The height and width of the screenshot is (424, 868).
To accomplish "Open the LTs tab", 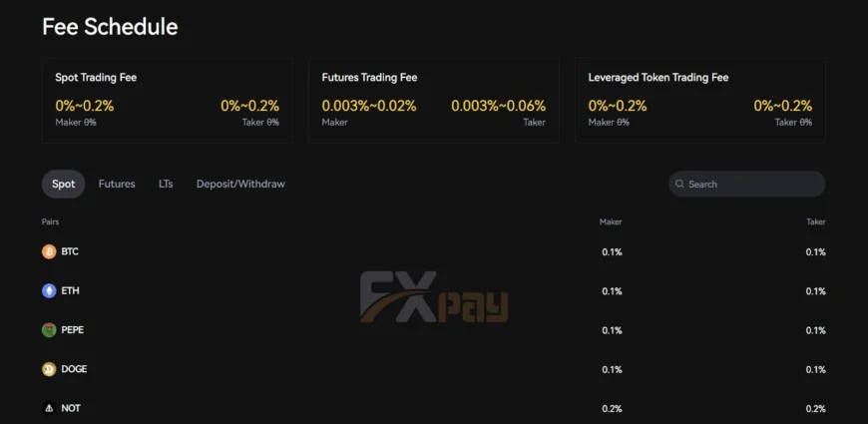I will [166, 184].
